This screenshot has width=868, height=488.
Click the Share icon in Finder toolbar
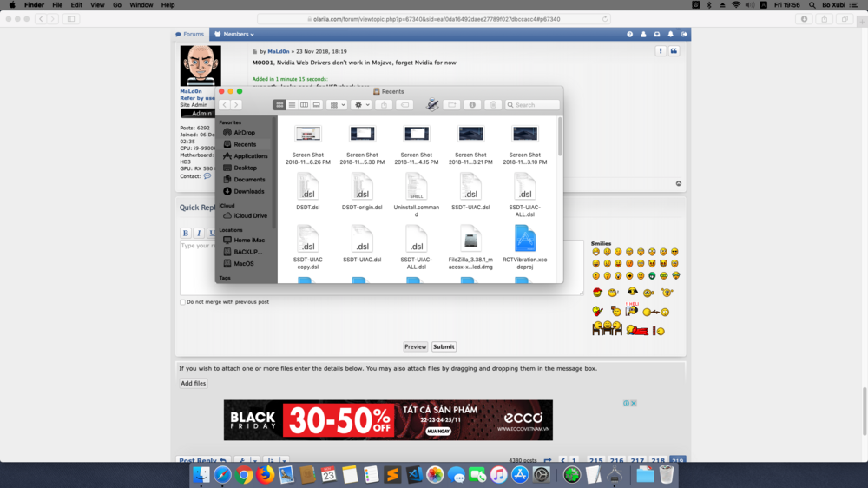(x=385, y=105)
